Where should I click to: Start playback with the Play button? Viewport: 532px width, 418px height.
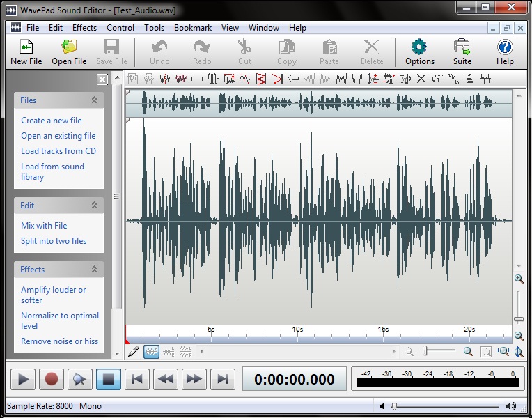coord(23,379)
